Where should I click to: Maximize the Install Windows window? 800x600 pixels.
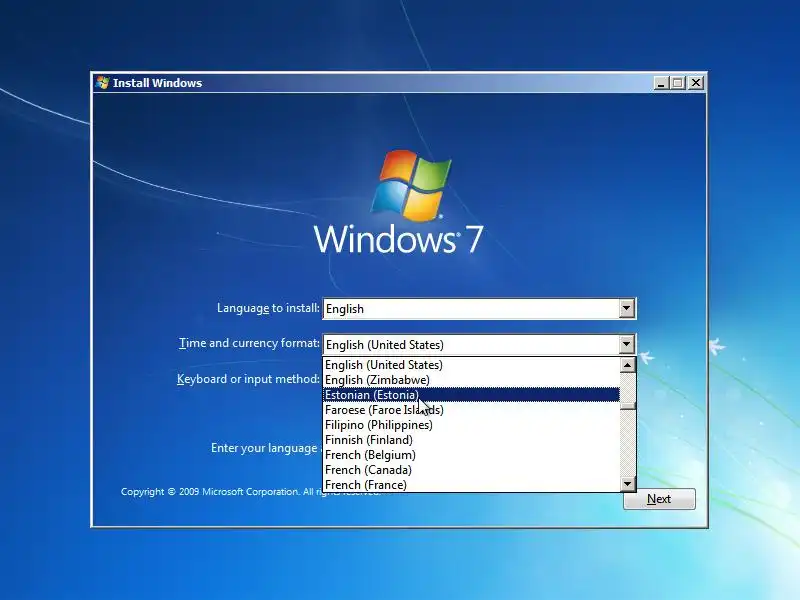(678, 83)
